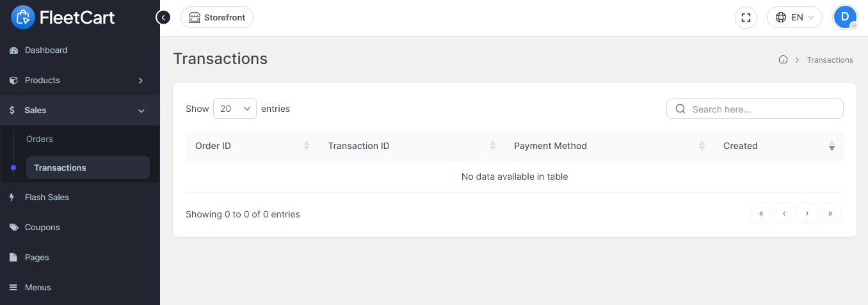Open the entries count dropdown

[235, 109]
